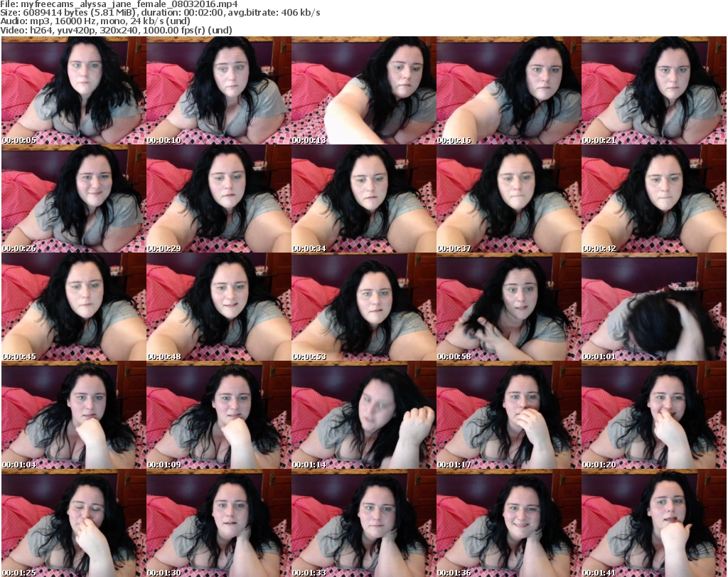Select the final thumbnail at 00:01:41

pos(653,524)
